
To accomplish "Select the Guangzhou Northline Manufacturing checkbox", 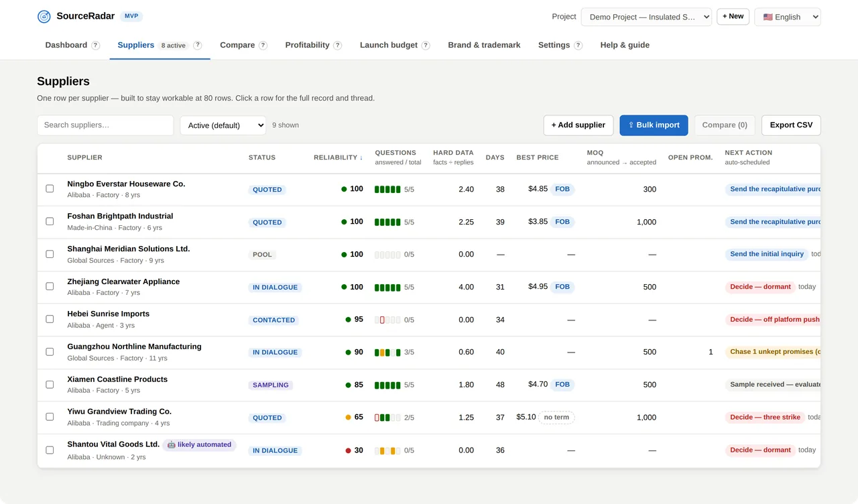I will (x=50, y=352).
